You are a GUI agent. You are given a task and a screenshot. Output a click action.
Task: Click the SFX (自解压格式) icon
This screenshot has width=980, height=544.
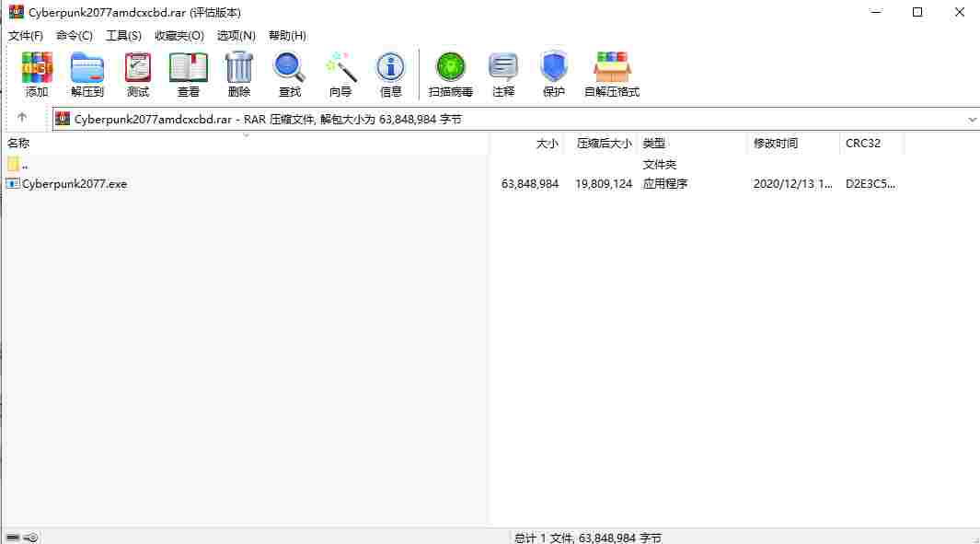click(612, 67)
